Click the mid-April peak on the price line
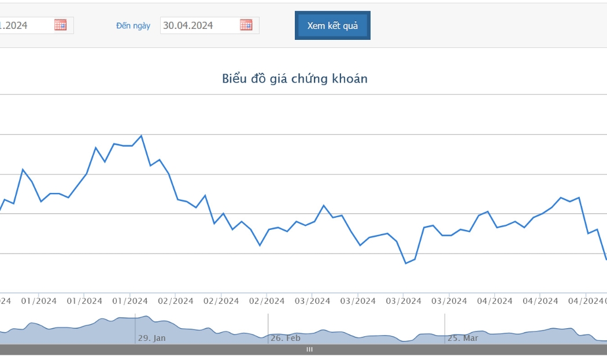The image size is (607, 364). (x=561, y=198)
